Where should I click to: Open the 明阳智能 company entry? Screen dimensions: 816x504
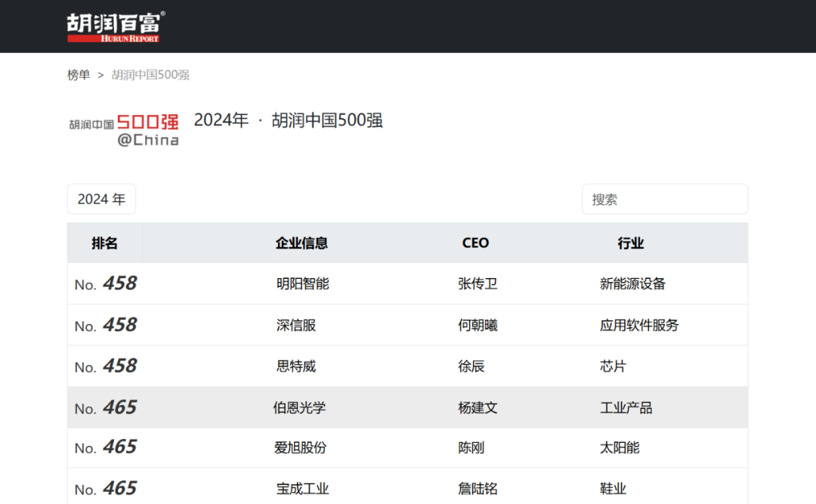point(302,284)
